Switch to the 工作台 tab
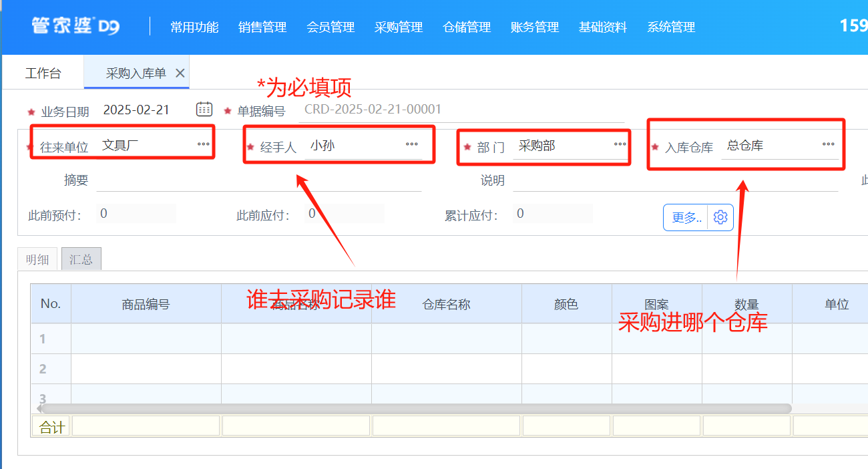The width and height of the screenshot is (868, 469). 43,73
